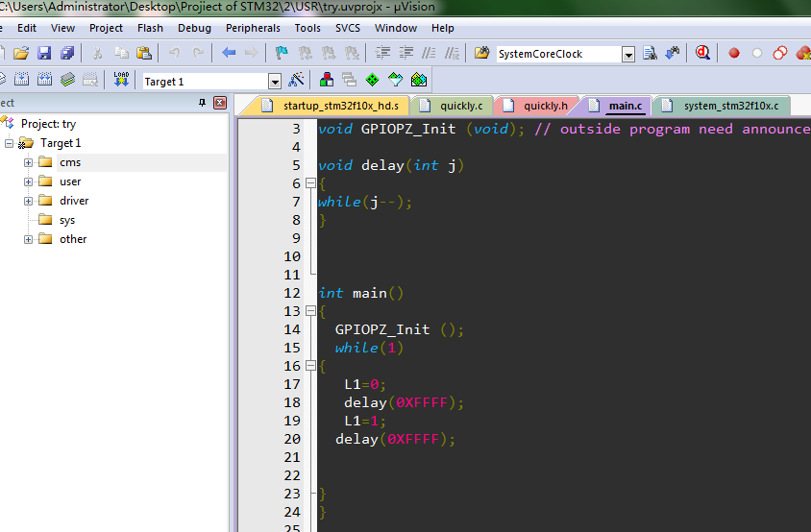Click the Copy icon

pyautogui.click(x=121, y=53)
